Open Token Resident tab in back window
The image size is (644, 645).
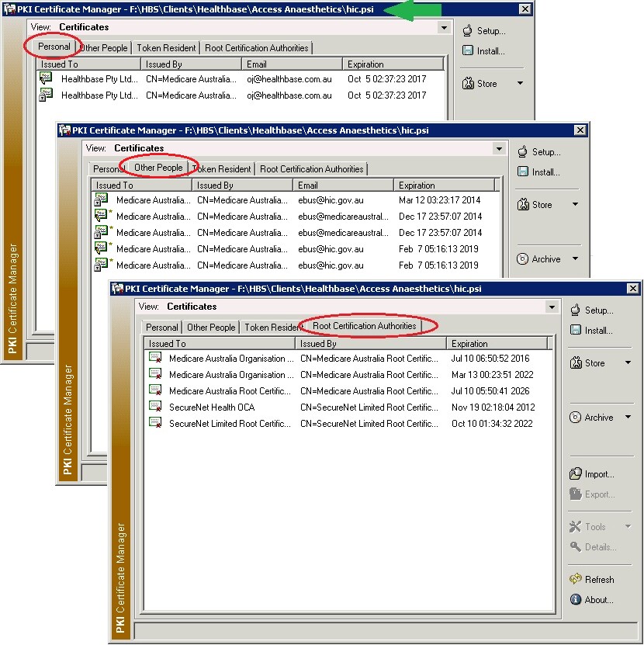pyautogui.click(x=166, y=47)
